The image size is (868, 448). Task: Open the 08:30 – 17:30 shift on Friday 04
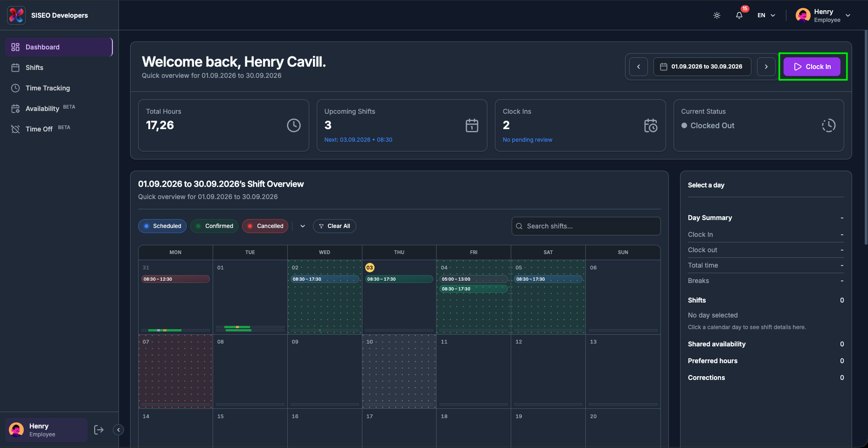tap(473, 289)
